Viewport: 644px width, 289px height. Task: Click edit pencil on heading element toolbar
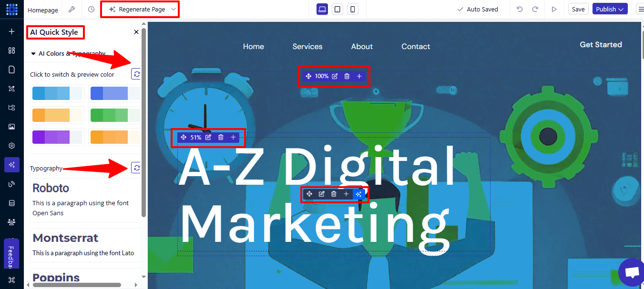(x=322, y=194)
